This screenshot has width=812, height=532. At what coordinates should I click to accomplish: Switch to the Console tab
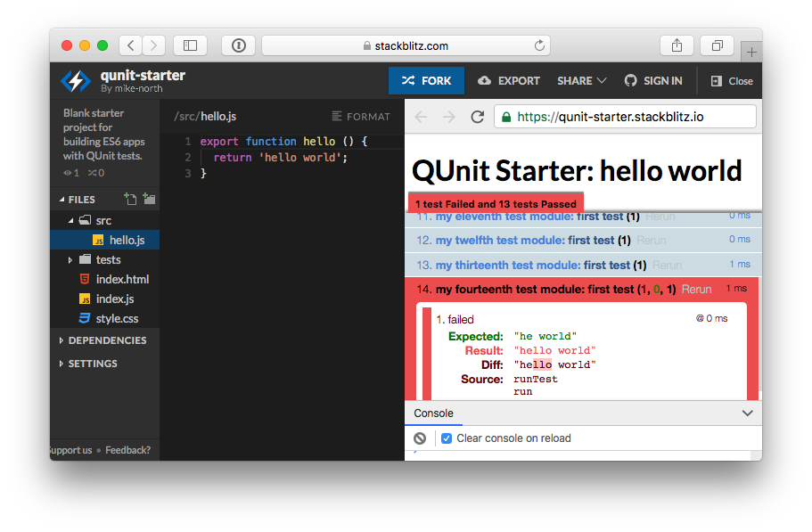(433, 413)
